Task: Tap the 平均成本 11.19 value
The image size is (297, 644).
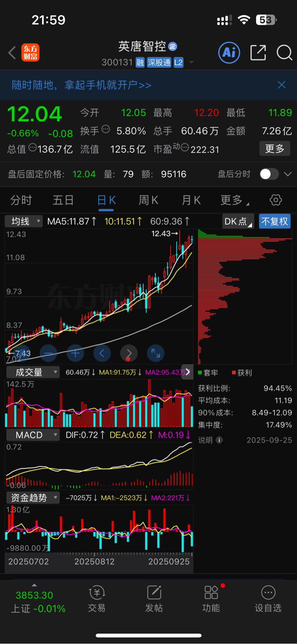Action: (283, 400)
